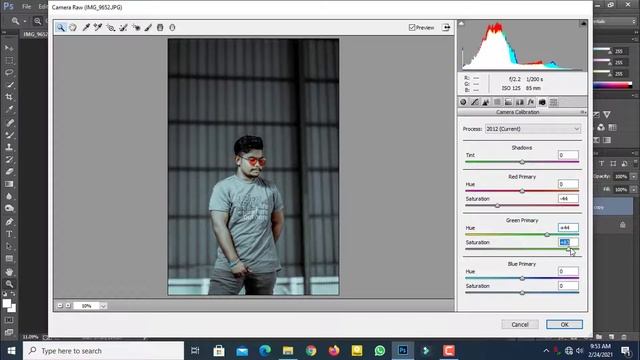640x360 pixels.
Task: Open the Presets panel tab
Action: point(553,102)
